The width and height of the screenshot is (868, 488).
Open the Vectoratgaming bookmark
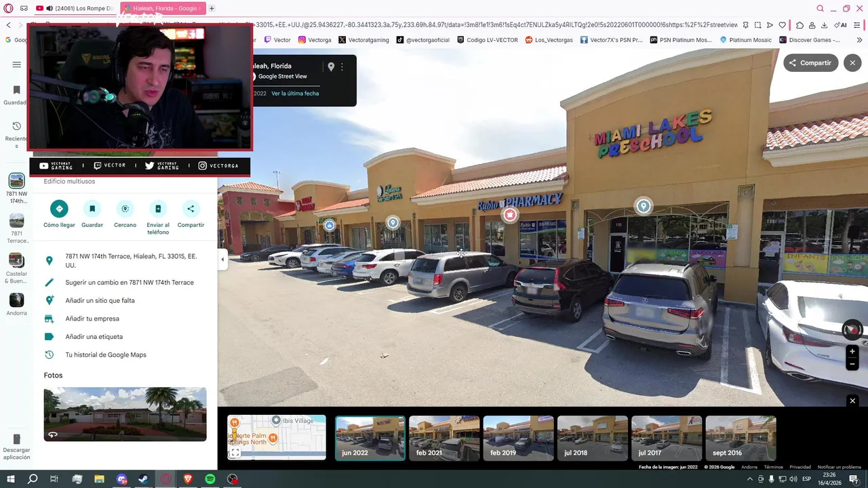coord(363,40)
